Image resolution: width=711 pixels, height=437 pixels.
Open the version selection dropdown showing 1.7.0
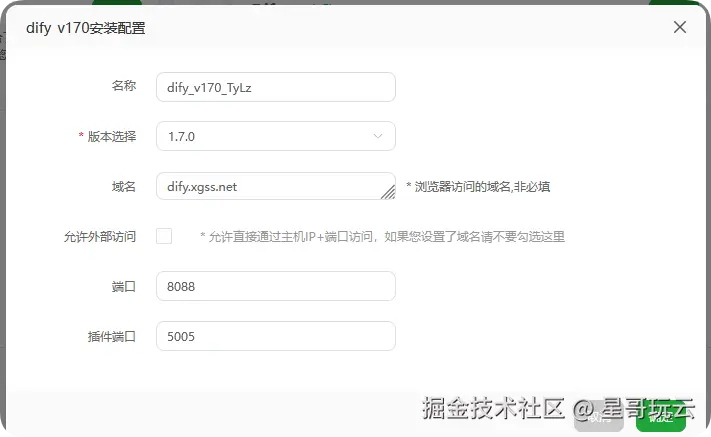click(x=276, y=136)
